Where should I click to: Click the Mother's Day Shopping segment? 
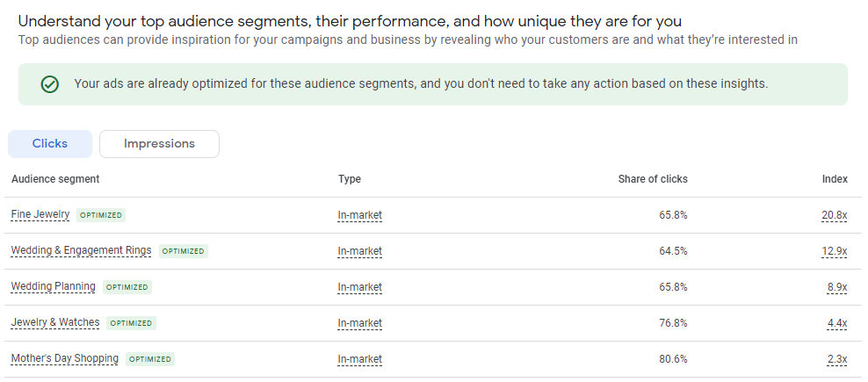pyautogui.click(x=64, y=359)
